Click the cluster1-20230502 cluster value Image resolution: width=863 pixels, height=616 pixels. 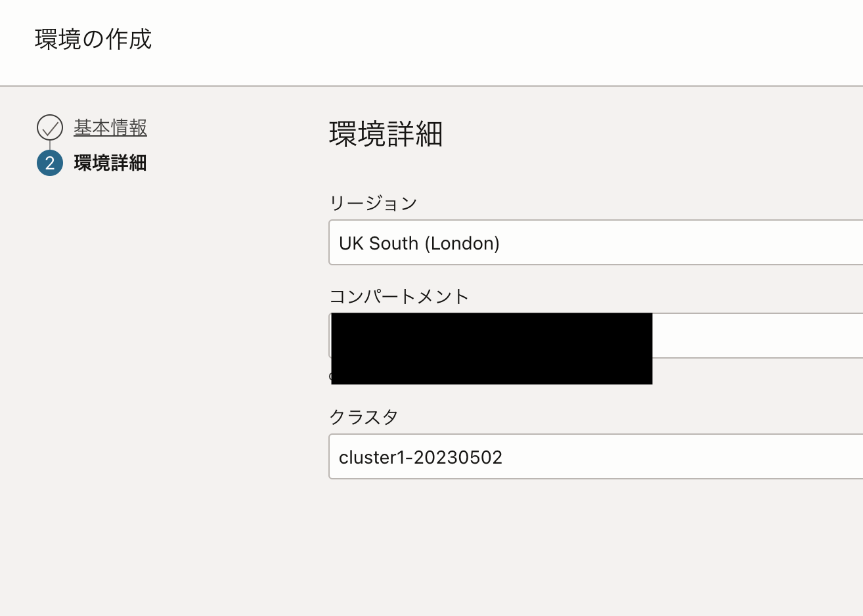click(421, 456)
